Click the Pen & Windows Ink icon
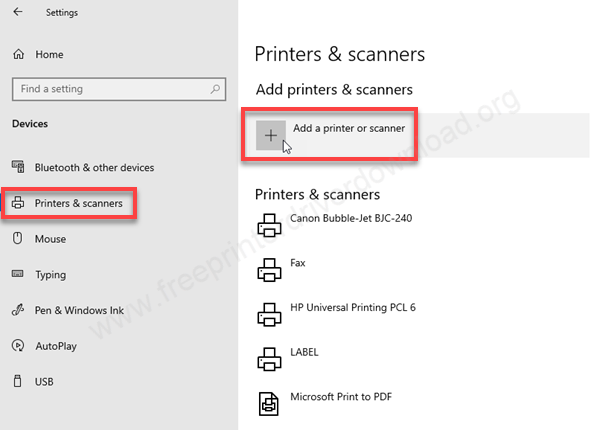The image size is (600, 430). tap(17, 310)
